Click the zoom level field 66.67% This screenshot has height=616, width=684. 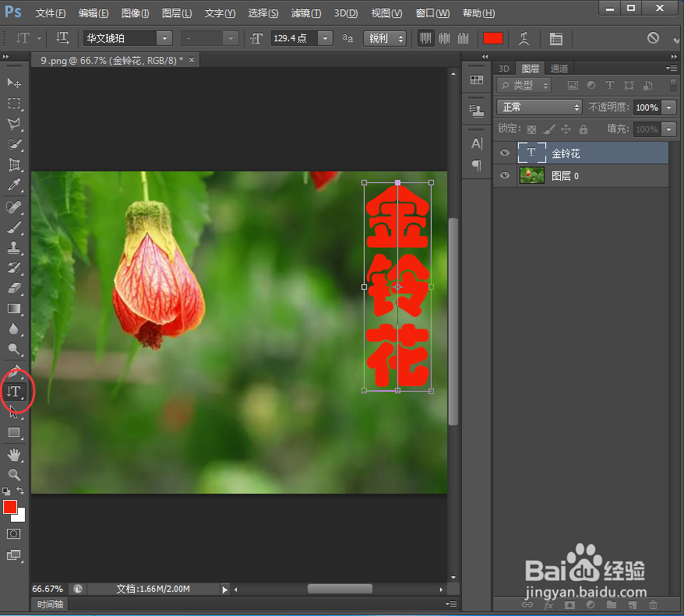pos(48,589)
